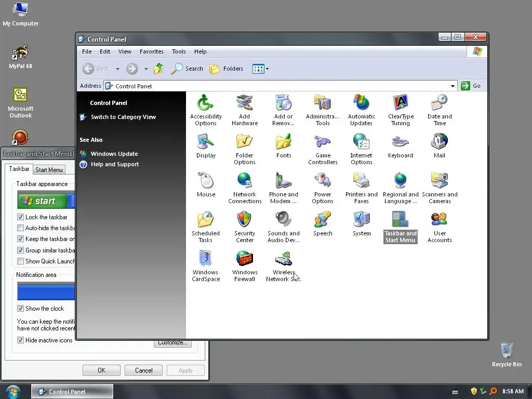Select User Accounts icon
The height and width of the screenshot is (399, 532).
(x=440, y=220)
